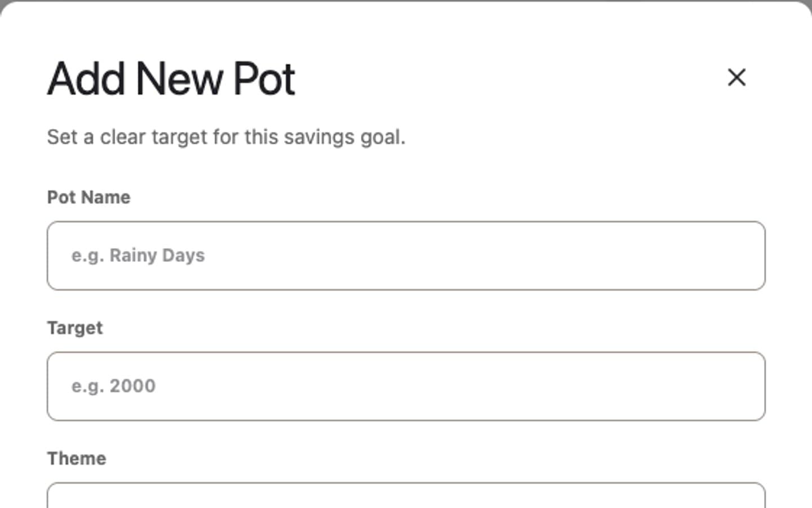812x508 pixels.
Task: Select the text box under Pot Name
Action: tap(406, 256)
